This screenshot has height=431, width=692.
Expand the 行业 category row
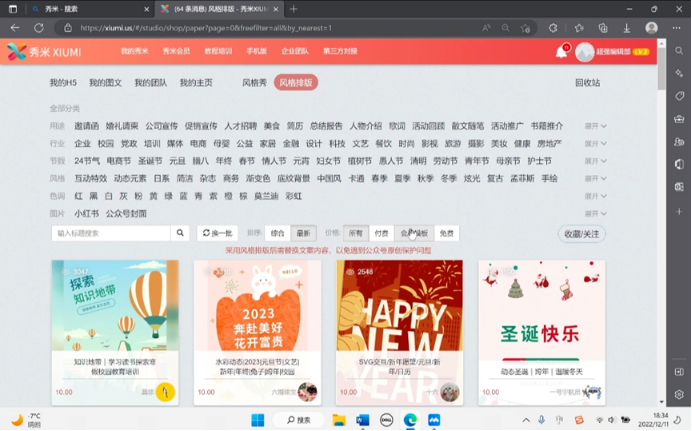tap(596, 143)
